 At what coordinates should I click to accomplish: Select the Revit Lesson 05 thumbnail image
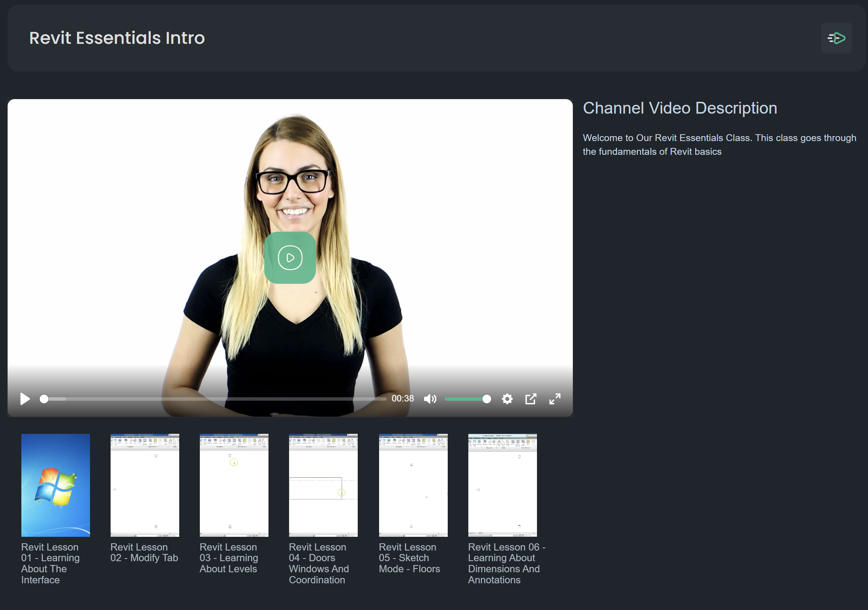(x=413, y=485)
